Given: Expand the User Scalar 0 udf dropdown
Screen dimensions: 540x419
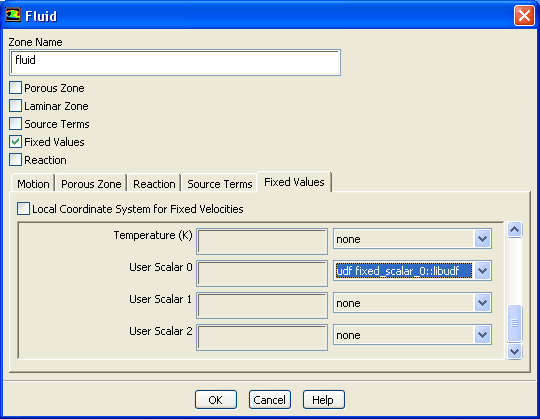Looking at the screenshot, I should tap(482, 271).
